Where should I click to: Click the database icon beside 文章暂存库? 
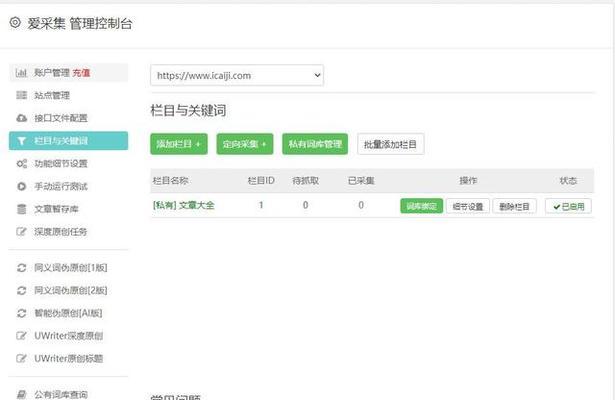(x=21, y=209)
